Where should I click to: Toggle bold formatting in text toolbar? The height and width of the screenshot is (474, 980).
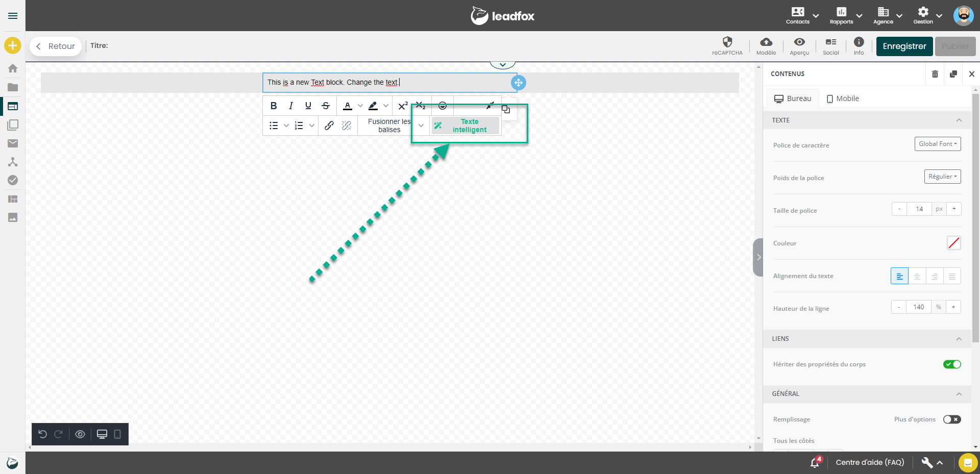click(x=274, y=106)
